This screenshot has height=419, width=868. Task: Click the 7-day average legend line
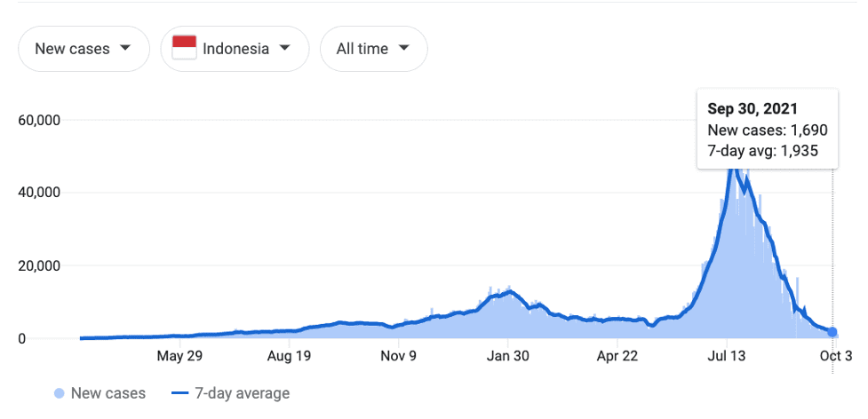point(180,393)
